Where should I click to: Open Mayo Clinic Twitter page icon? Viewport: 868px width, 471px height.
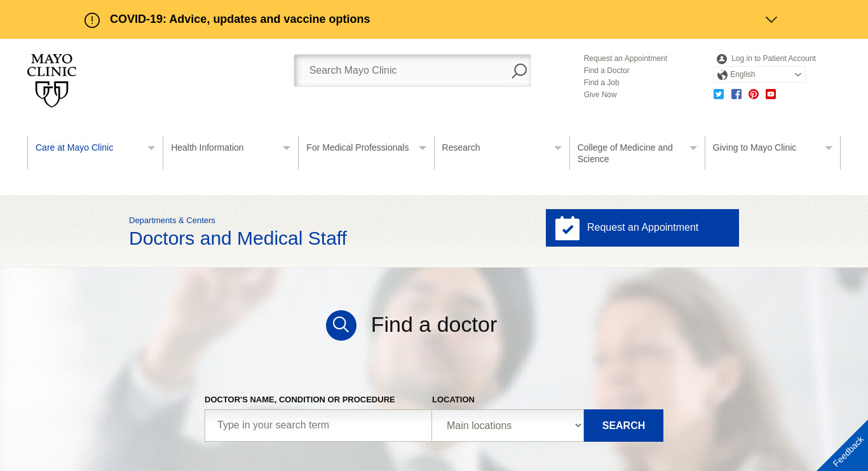[x=719, y=94]
